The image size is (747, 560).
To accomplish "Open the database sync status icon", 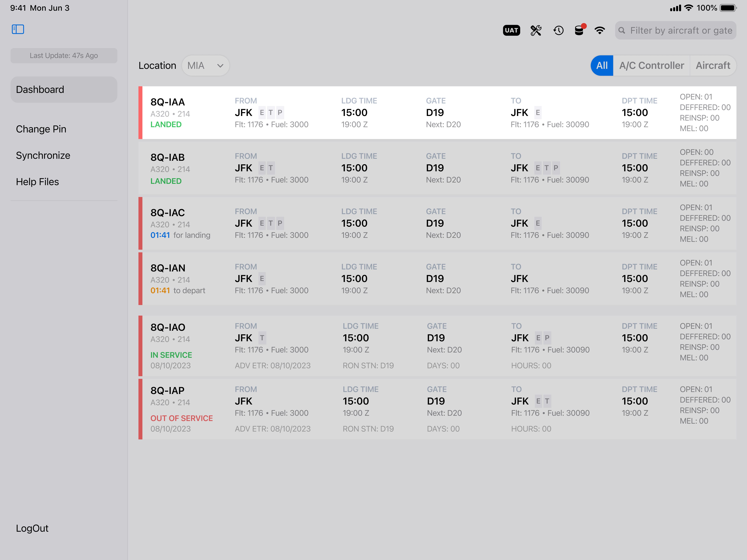I will pyautogui.click(x=579, y=30).
